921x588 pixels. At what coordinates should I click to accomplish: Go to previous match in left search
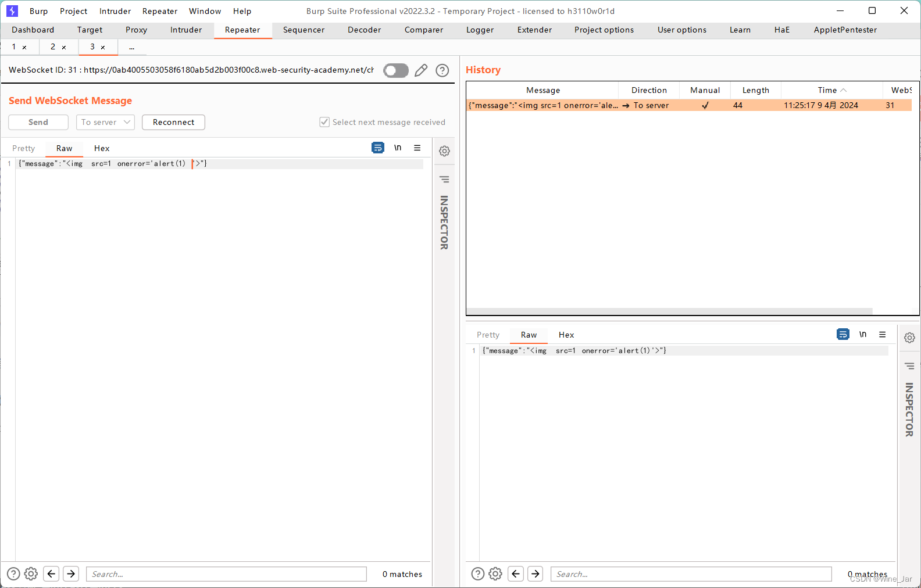52,574
